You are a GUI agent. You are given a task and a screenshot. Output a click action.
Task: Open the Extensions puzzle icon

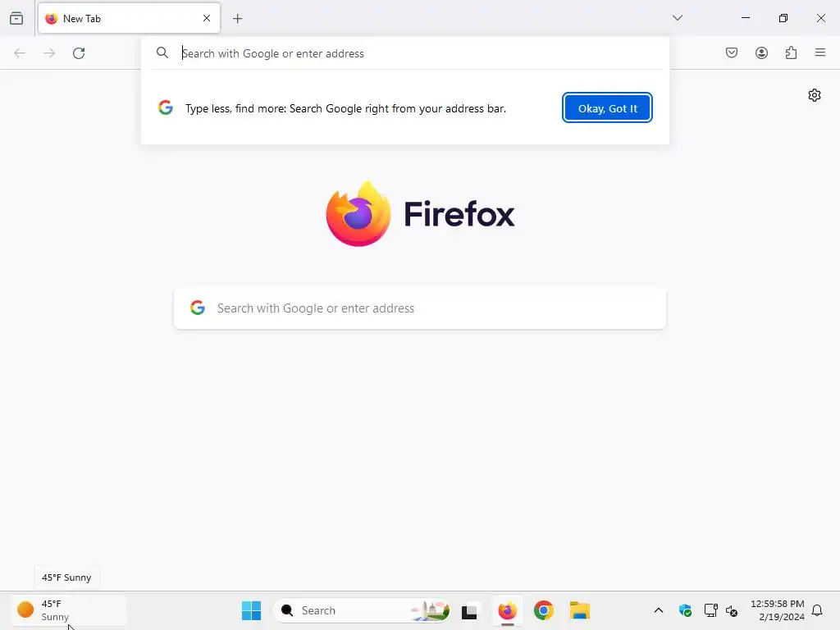click(x=792, y=52)
